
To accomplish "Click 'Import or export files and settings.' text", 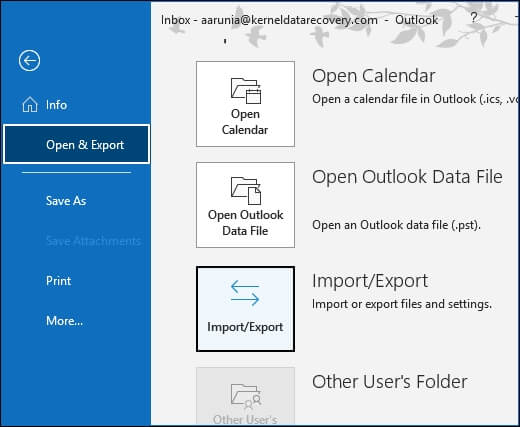I will coord(402,304).
